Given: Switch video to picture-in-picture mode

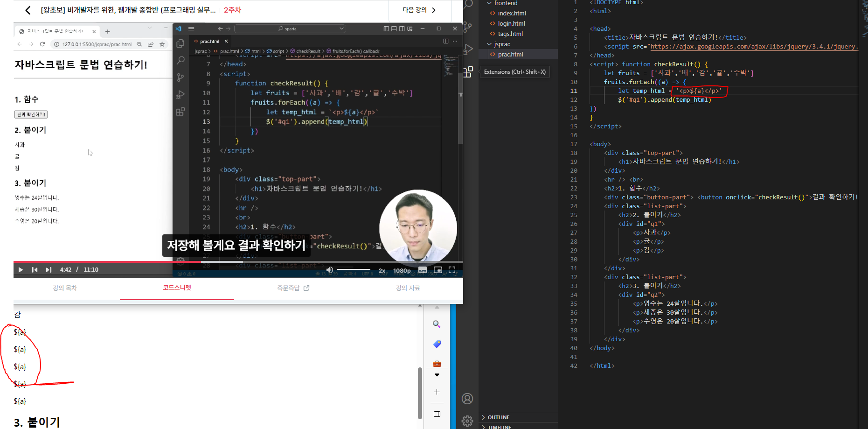Looking at the screenshot, I should coord(437,270).
